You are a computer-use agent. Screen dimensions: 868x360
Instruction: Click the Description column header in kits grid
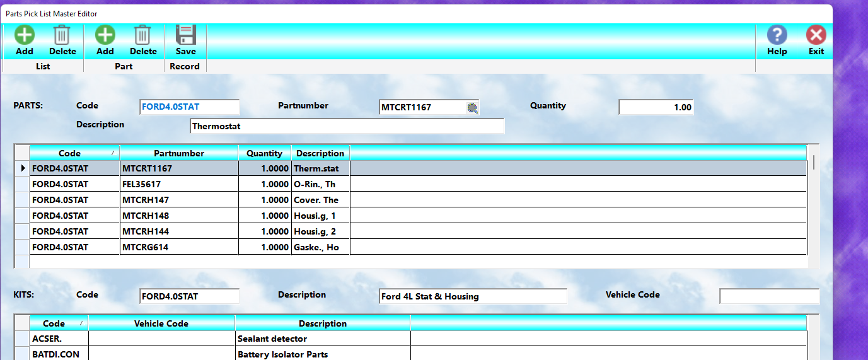[323, 323]
